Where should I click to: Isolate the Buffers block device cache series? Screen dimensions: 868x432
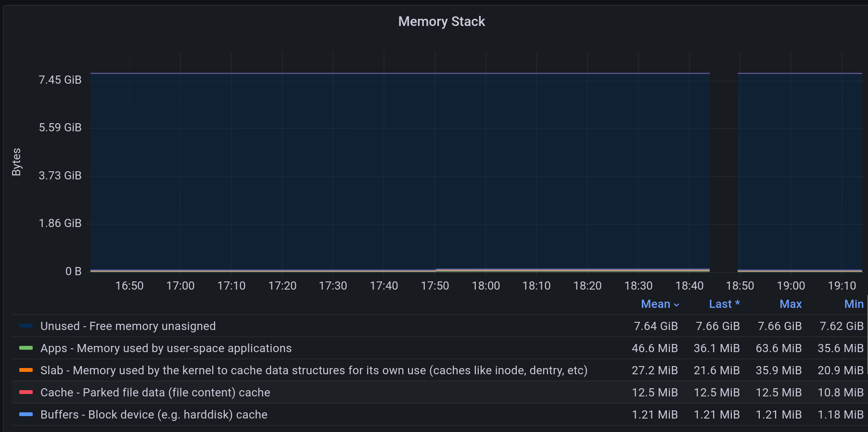pos(153,415)
